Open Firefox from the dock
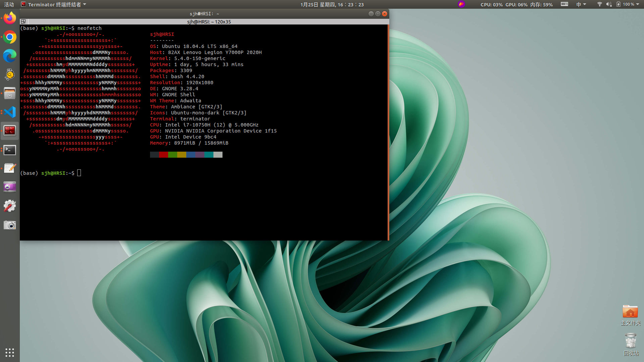644x362 pixels. pyautogui.click(x=9, y=18)
